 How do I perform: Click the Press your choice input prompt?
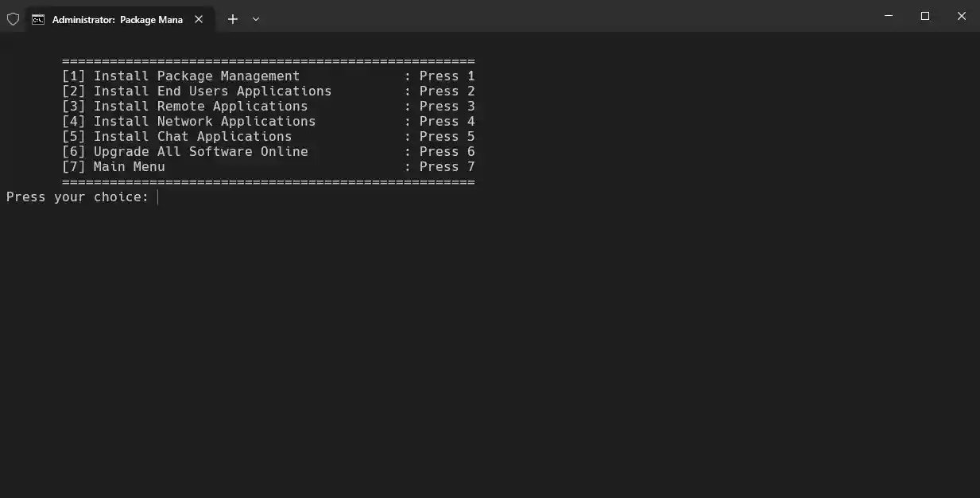[78, 196]
